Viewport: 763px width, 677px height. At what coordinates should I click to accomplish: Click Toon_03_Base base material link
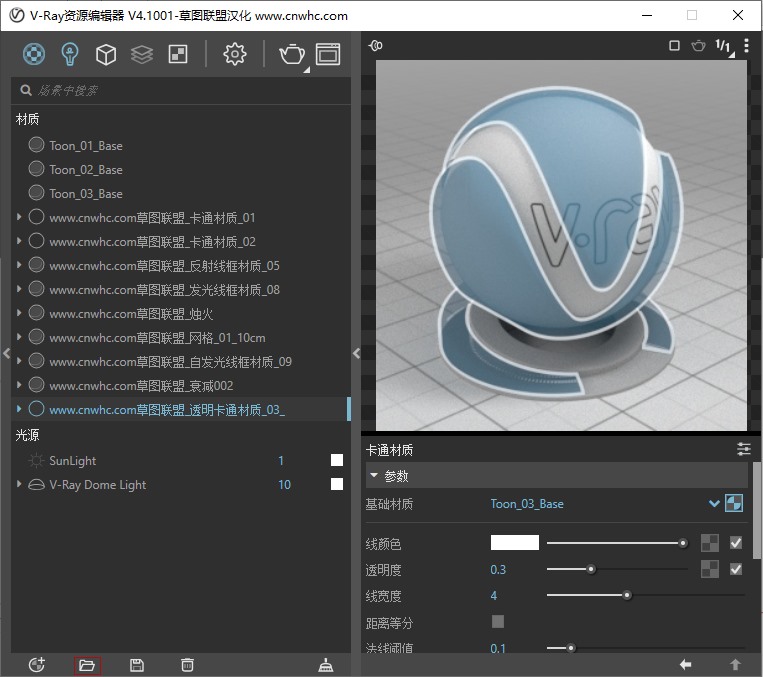527,503
